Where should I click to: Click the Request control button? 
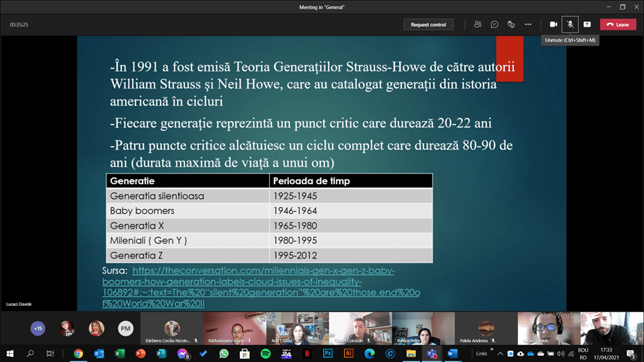428,24
